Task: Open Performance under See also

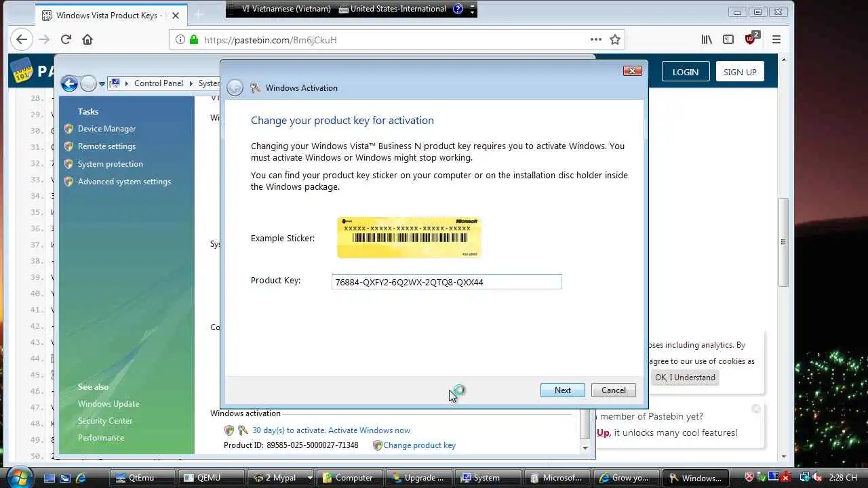Action: (101, 438)
